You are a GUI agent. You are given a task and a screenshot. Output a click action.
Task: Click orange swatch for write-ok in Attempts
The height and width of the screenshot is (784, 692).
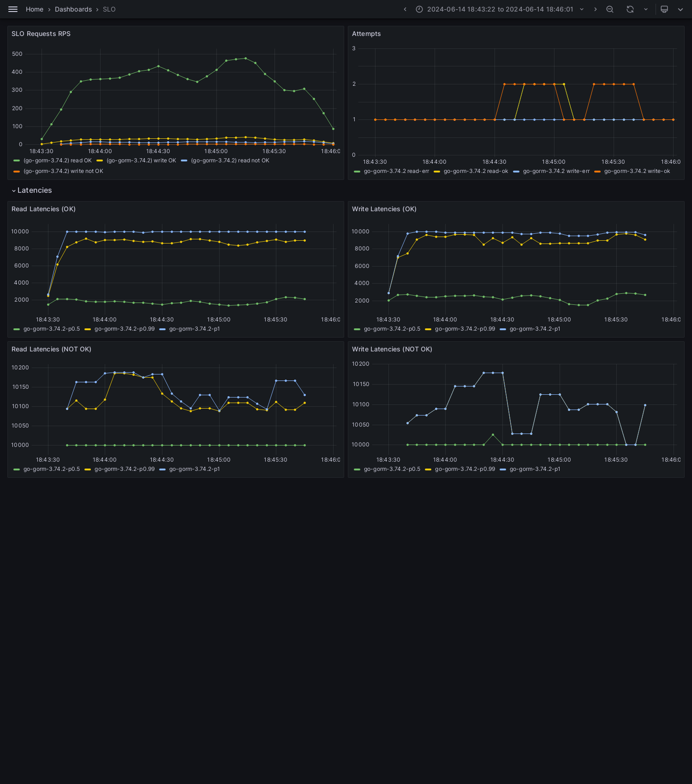point(597,171)
